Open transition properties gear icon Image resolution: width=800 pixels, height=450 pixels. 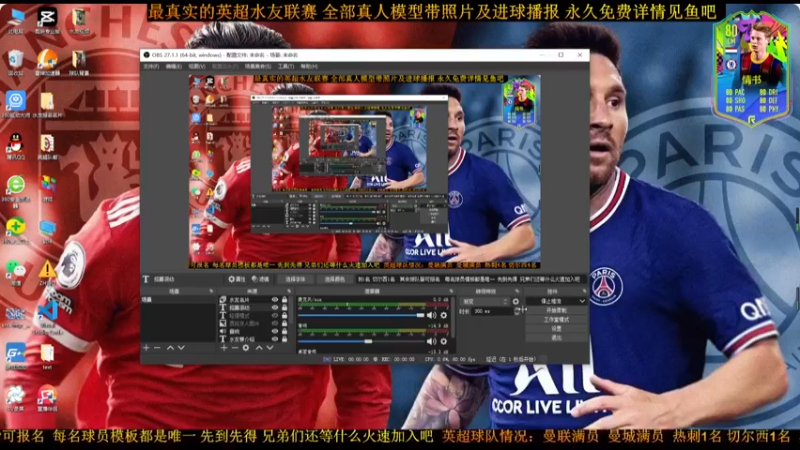point(516,302)
